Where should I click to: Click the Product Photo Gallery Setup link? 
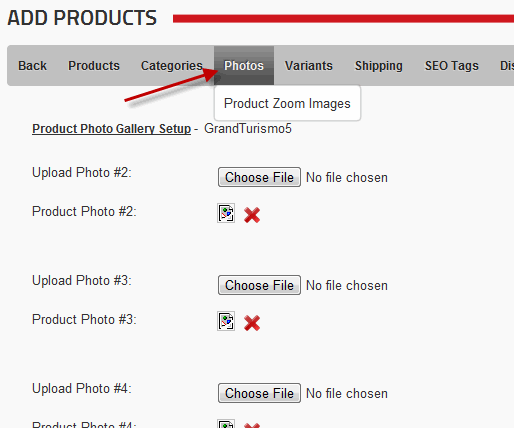pos(111,129)
